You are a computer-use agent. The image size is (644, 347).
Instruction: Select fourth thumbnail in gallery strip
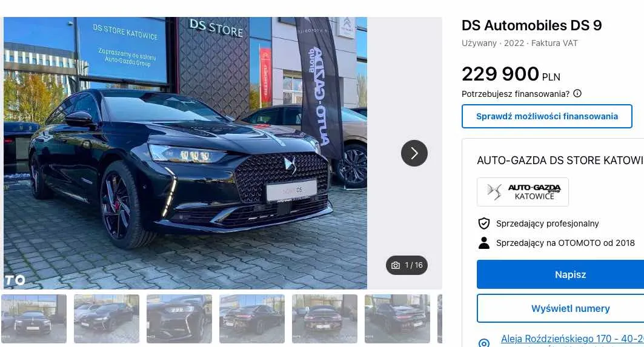(x=252, y=319)
